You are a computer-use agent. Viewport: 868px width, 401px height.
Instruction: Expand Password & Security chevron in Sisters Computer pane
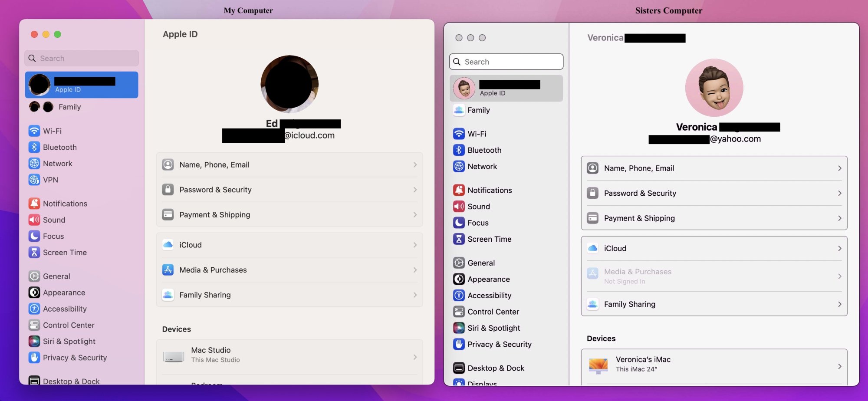pos(839,193)
